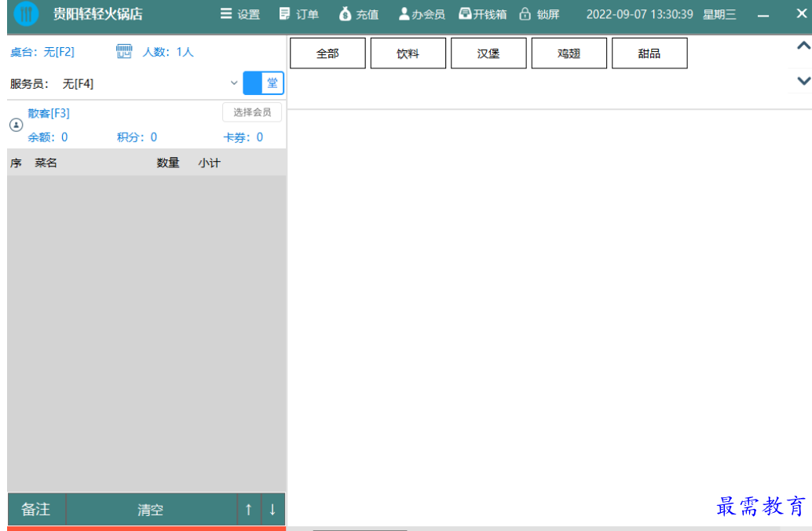Expand the 服务员 waiter dropdown

(x=233, y=83)
